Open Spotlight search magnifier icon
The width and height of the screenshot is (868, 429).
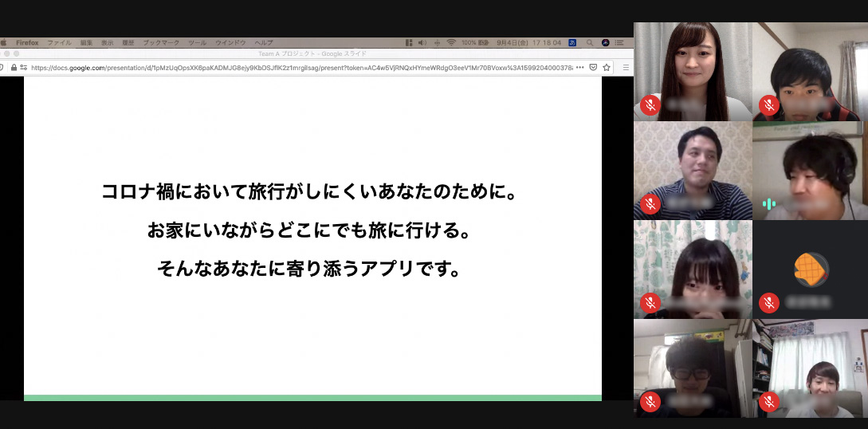coord(590,42)
